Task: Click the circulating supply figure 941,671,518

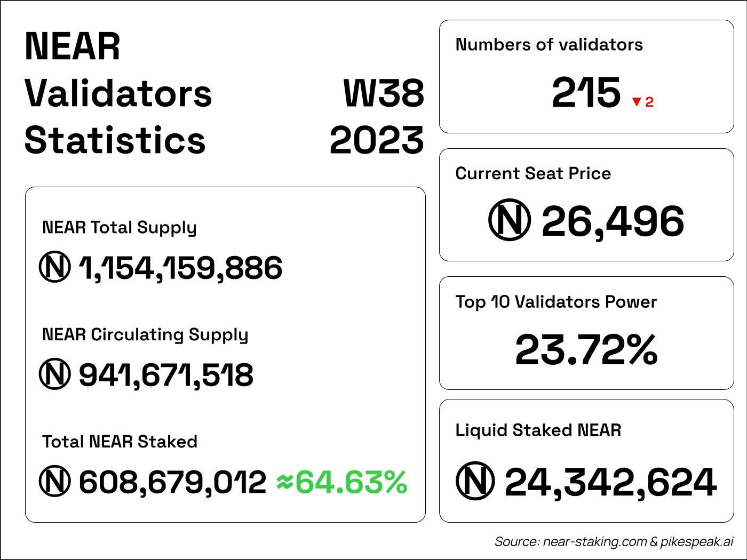Action: point(166,375)
